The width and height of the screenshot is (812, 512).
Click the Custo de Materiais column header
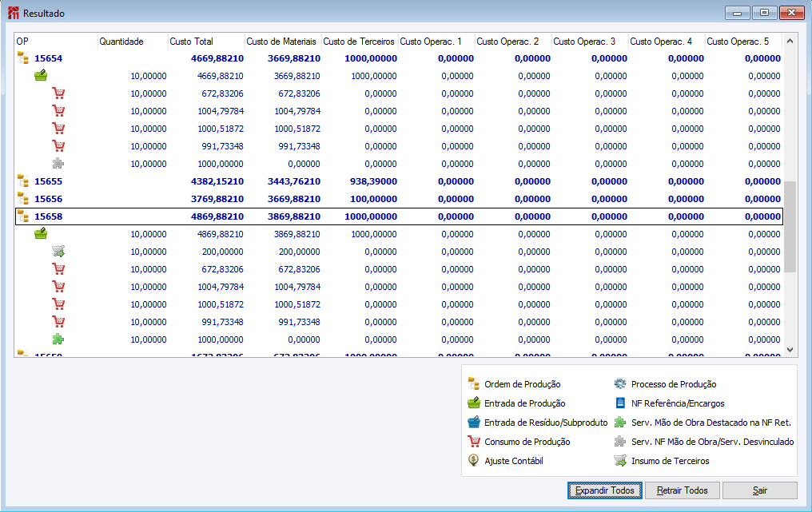283,42
